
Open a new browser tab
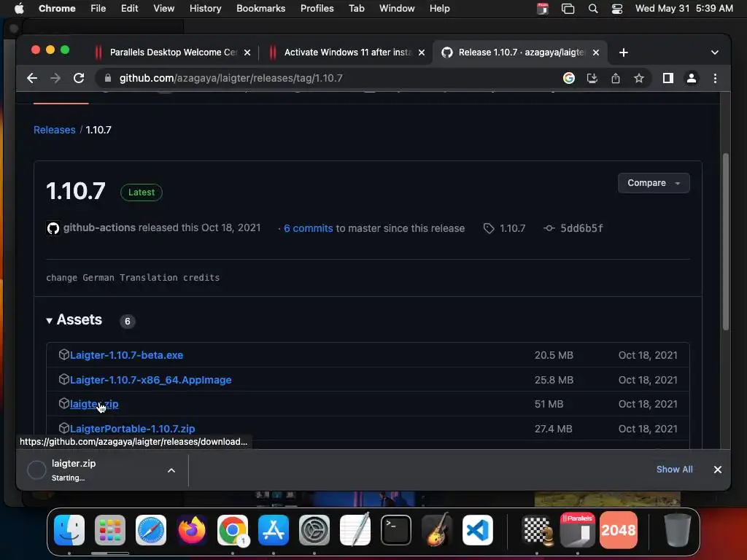[624, 52]
